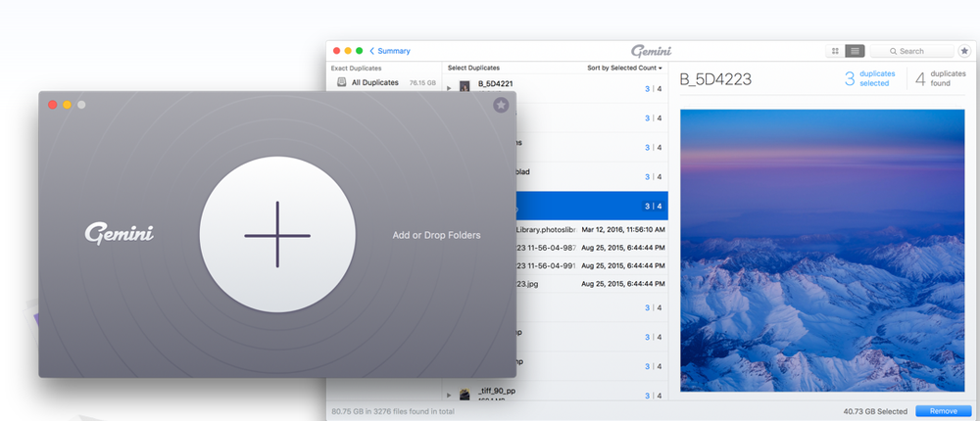Click the star icon next to the Search field

pyautogui.click(x=964, y=51)
